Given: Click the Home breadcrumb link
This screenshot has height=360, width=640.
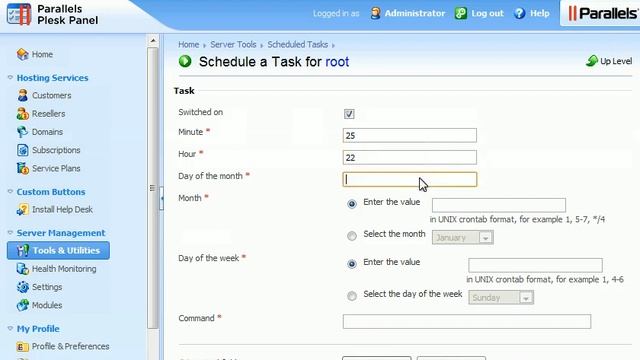Looking at the screenshot, I should (x=189, y=44).
